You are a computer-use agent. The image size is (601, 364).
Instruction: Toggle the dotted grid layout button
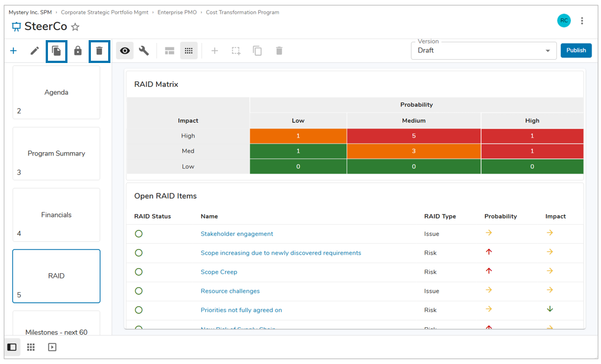pyautogui.click(x=188, y=51)
